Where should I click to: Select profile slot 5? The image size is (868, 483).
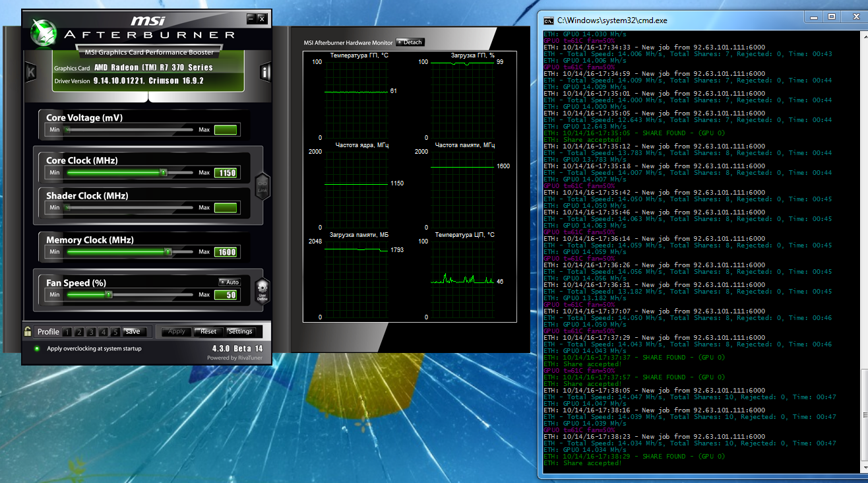[x=115, y=332]
